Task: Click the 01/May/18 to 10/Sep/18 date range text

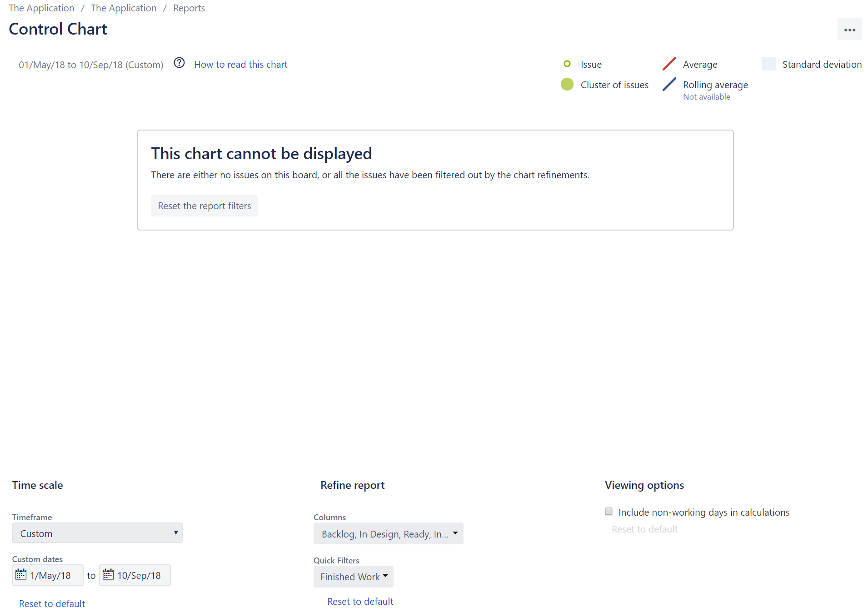Action: (91, 65)
